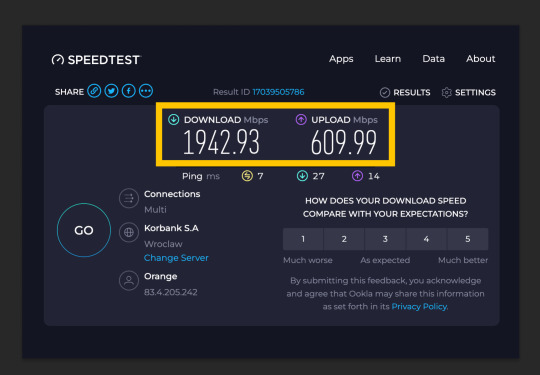Click the download value 1942.93

(x=221, y=142)
